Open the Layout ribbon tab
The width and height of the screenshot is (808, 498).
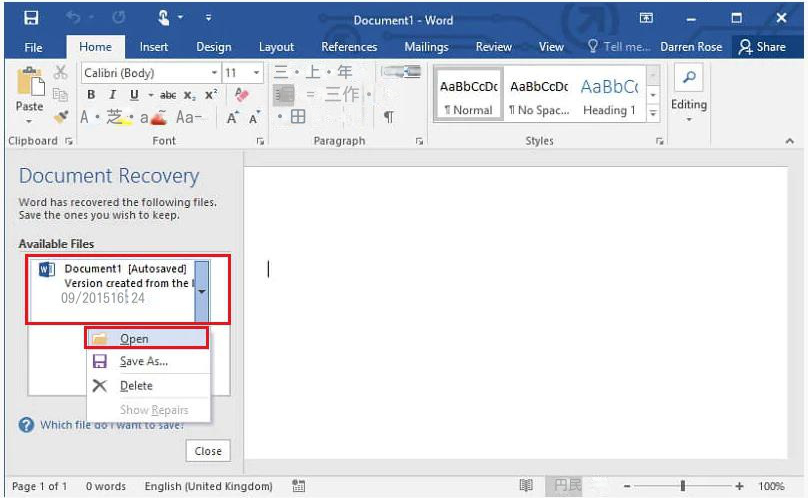[x=276, y=47]
